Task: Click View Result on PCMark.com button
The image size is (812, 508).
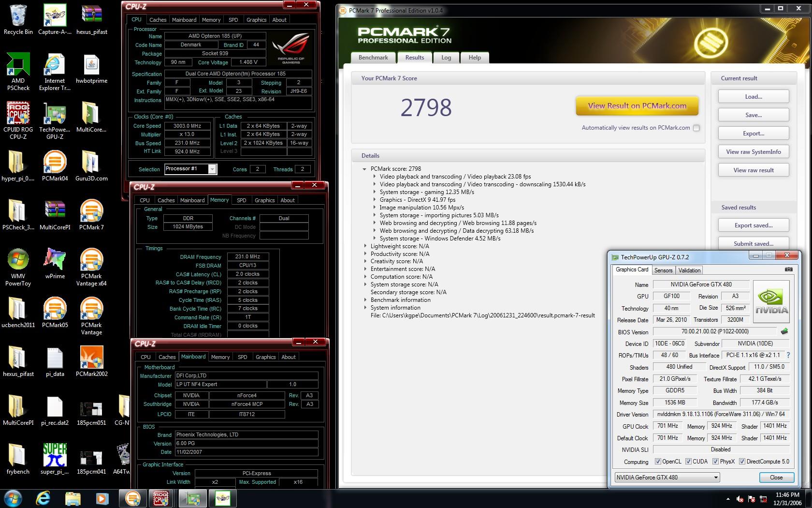Action: (x=637, y=106)
